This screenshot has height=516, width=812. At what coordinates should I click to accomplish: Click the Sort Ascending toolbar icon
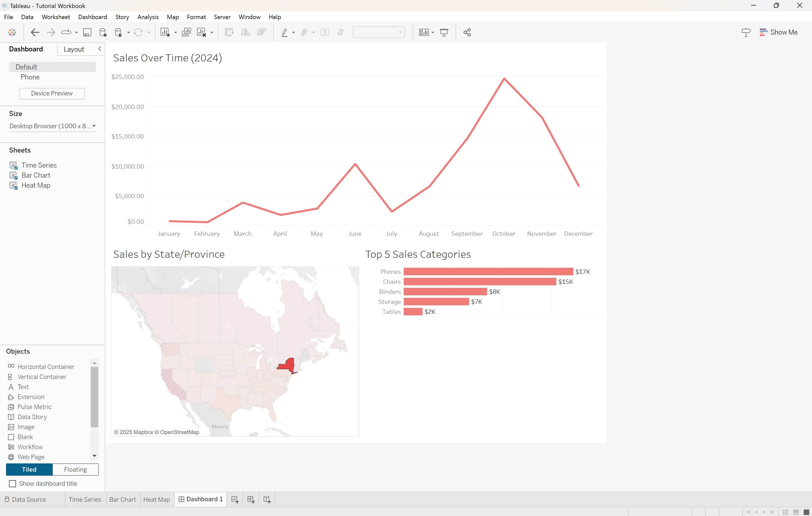[x=246, y=32]
